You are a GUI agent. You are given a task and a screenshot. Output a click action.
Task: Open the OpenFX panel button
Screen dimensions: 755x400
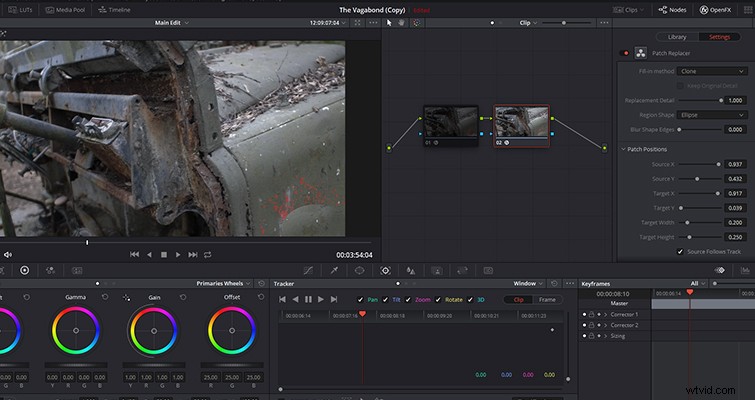click(715, 10)
